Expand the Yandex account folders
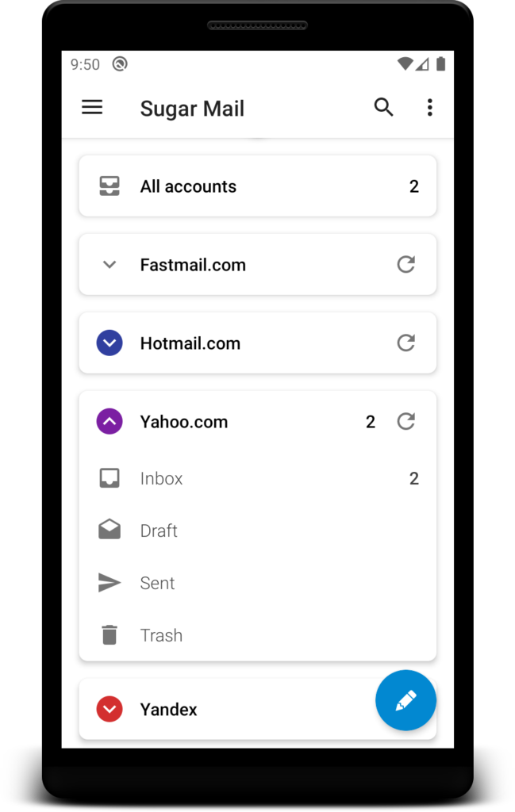Screen dimensions: 515x812 [109, 708]
